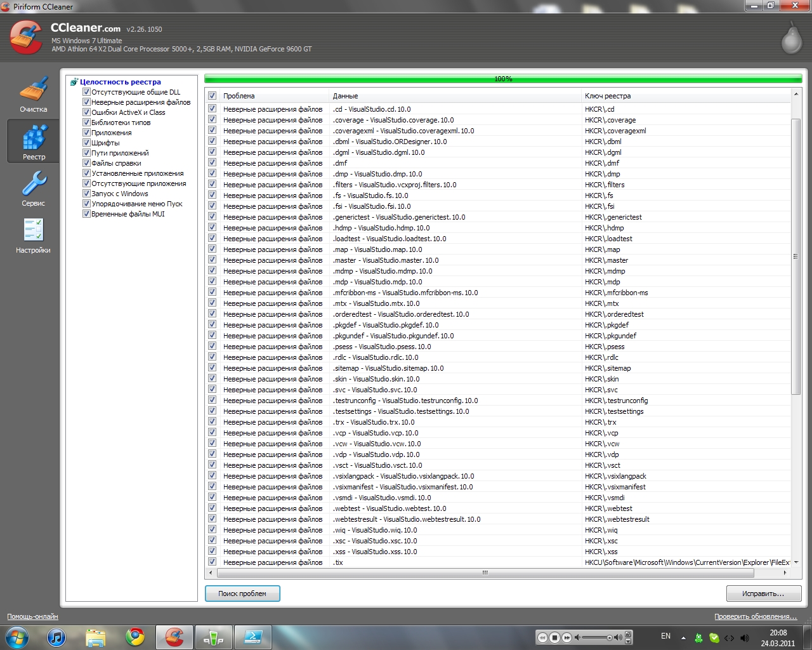Uncheck the Шрифты option
Screen dimensions: 812x650
(87, 143)
